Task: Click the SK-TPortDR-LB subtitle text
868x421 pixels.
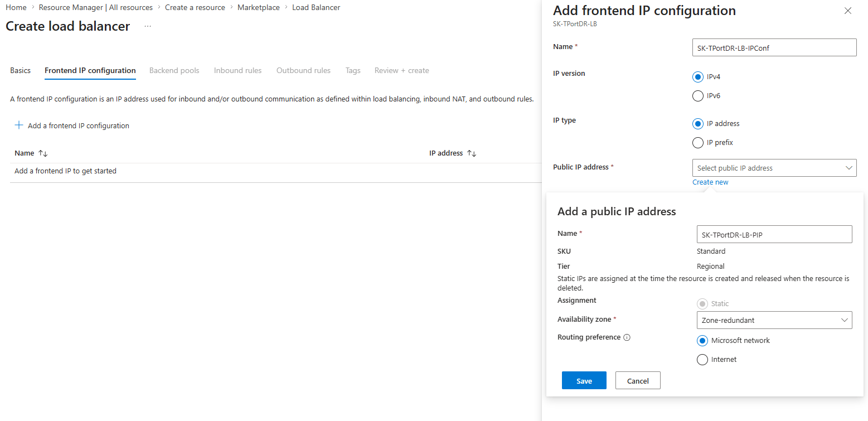Action: pyautogui.click(x=575, y=24)
